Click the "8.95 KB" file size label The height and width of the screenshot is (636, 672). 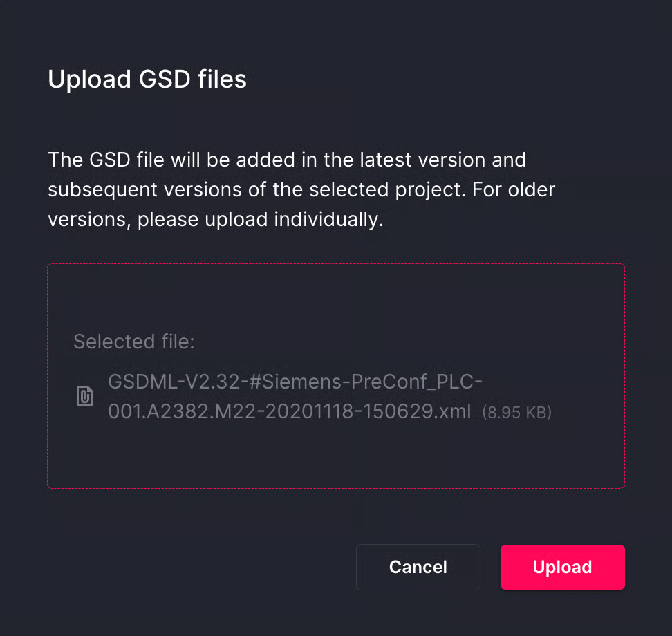tap(516, 413)
